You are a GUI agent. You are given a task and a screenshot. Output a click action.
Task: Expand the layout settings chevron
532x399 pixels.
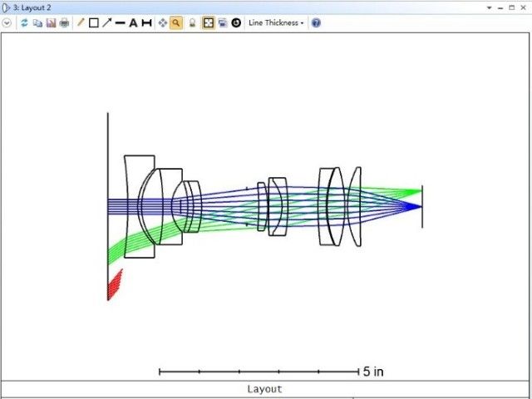click(x=7, y=23)
